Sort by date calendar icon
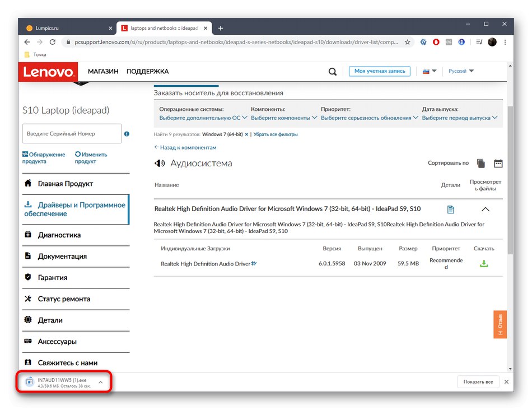This screenshot has height=410, width=532. pyautogui.click(x=498, y=163)
